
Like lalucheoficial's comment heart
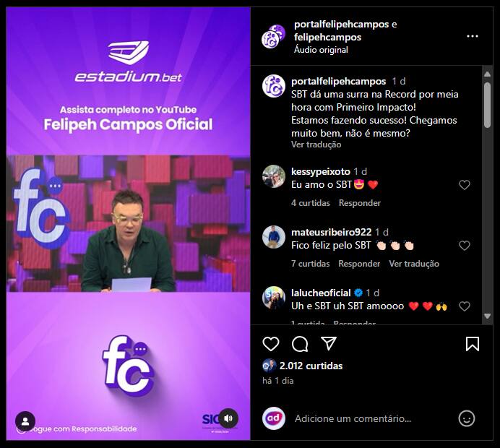(x=465, y=306)
